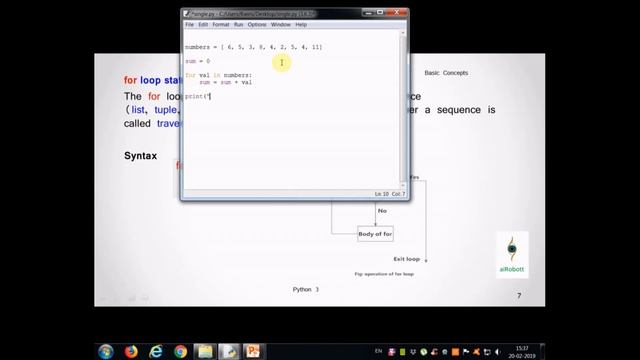Close the IDLE editor window

(396, 13)
